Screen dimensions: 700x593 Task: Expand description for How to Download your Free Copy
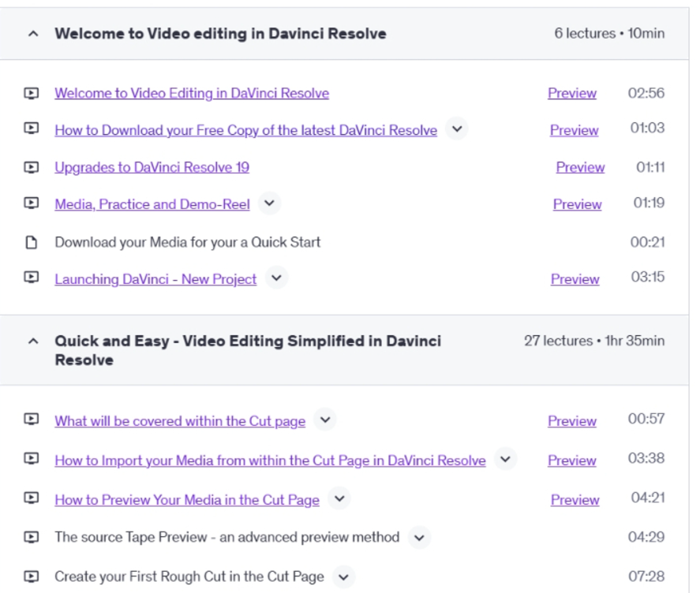[x=457, y=129]
